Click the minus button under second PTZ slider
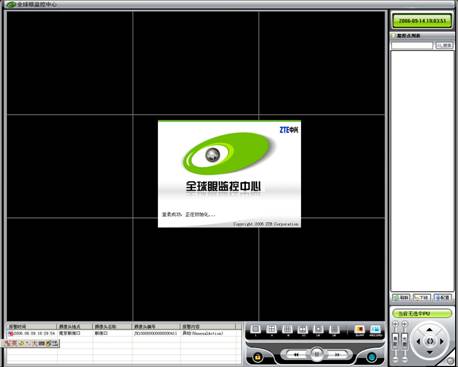458x367 pixels. tap(404, 361)
